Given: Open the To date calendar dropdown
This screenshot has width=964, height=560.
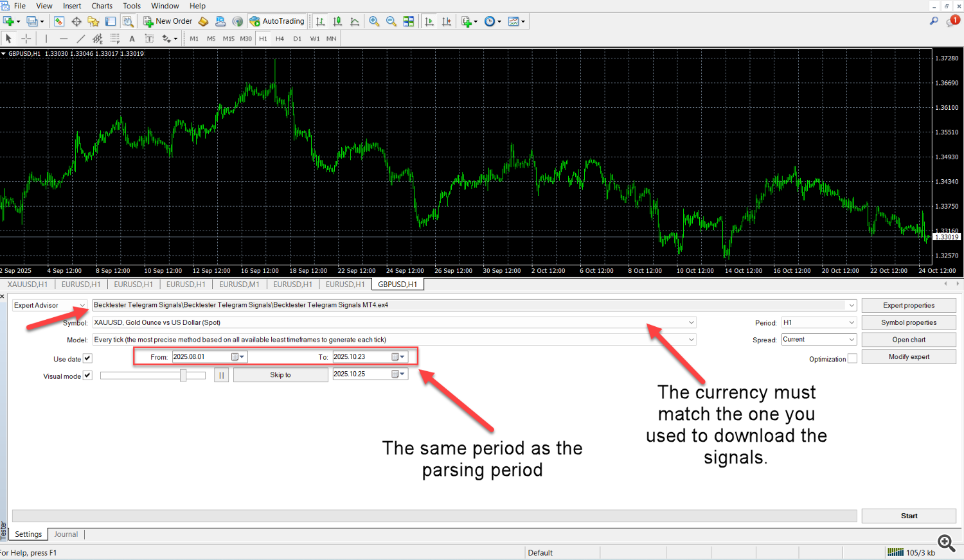Looking at the screenshot, I should (398, 357).
